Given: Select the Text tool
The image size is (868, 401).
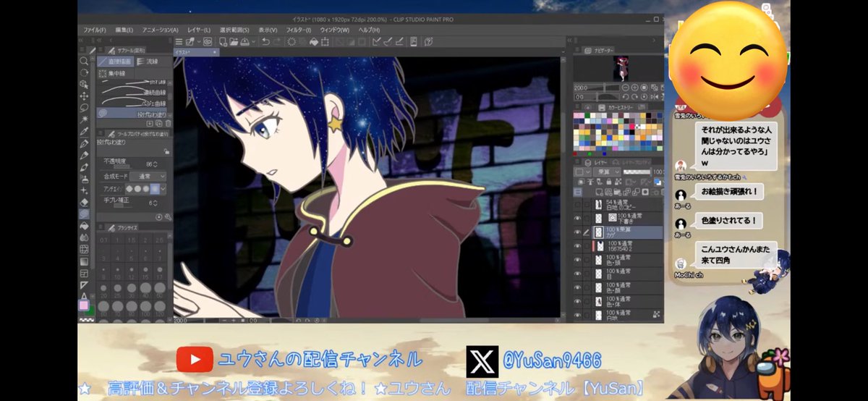Looking at the screenshot, I should (x=84, y=296).
